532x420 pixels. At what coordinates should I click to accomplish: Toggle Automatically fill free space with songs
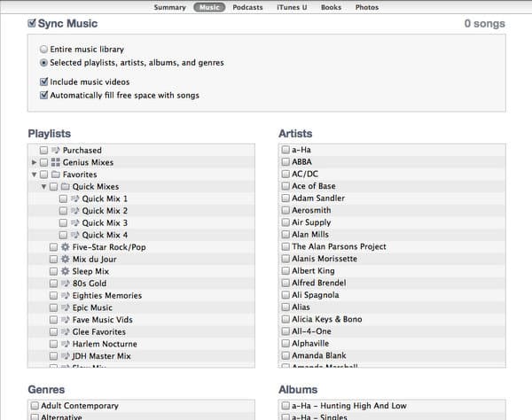pos(43,95)
